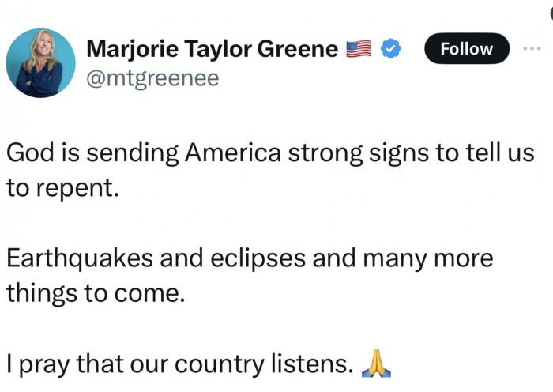Image resolution: width=553 pixels, height=392 pixels.
Task: Click the word 'eclipses' in the tweet
Action: [x=258, y=258]
